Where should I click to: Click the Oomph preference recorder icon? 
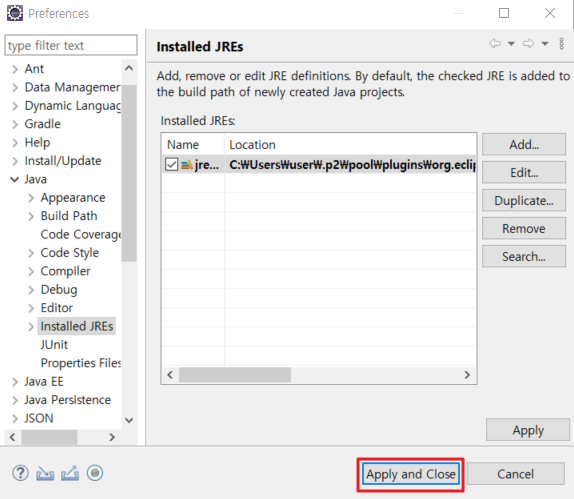point(95,473)
